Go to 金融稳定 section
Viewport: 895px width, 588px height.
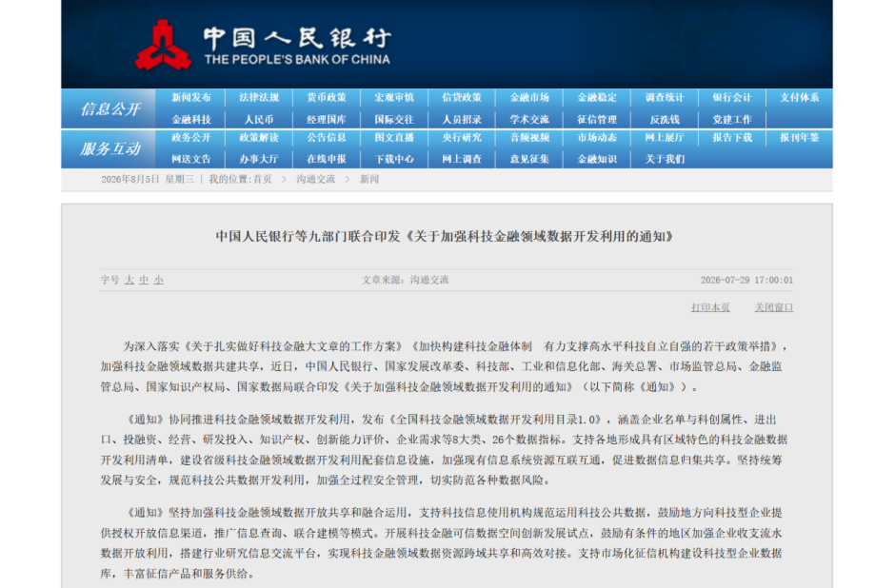click(x=597, y=98)
